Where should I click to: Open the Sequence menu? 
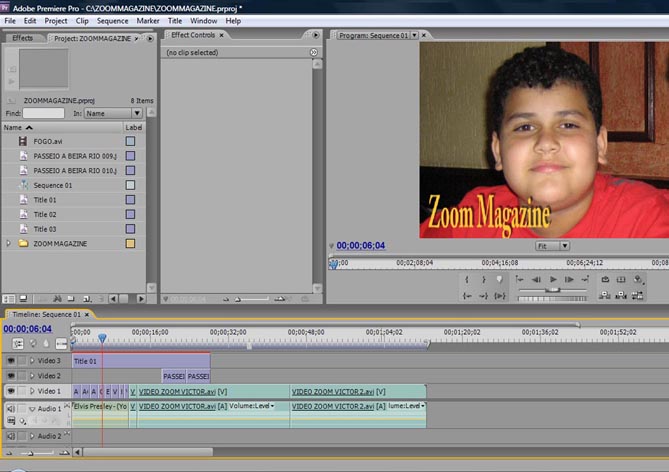[112, 20]
